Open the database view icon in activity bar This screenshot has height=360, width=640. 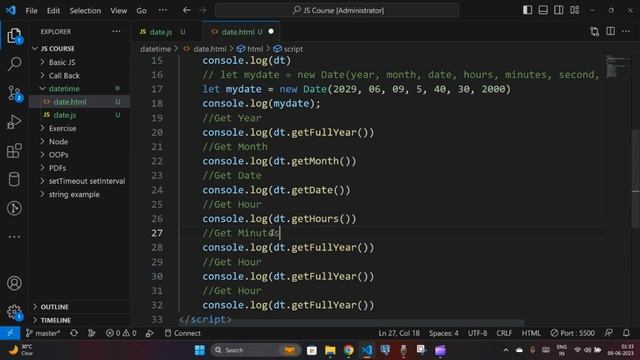coord(14,179)
